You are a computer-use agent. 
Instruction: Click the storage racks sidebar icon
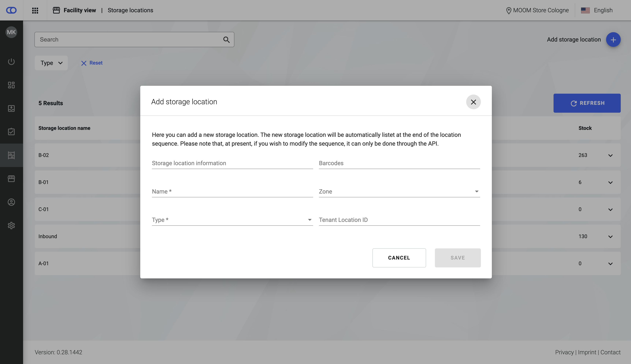pyautogui.click(x=11, y=155)
